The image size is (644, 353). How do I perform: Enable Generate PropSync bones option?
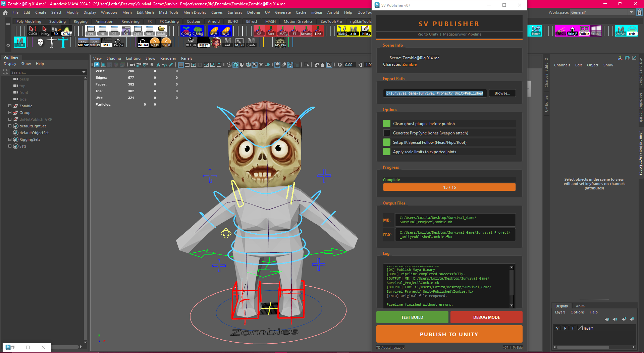click(x=387, y=133)
